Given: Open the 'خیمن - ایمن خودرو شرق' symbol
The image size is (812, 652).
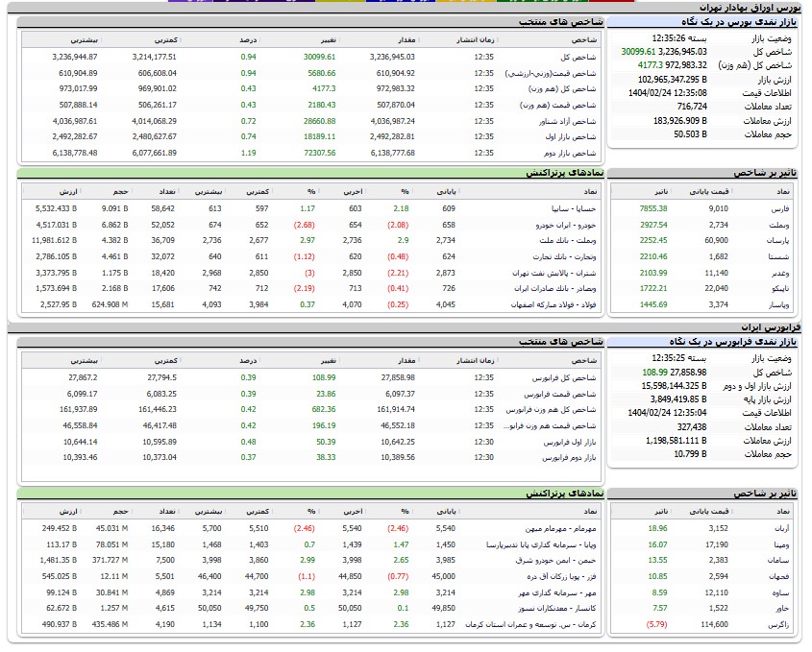Looking at the screenshot, I should [555, 561].
